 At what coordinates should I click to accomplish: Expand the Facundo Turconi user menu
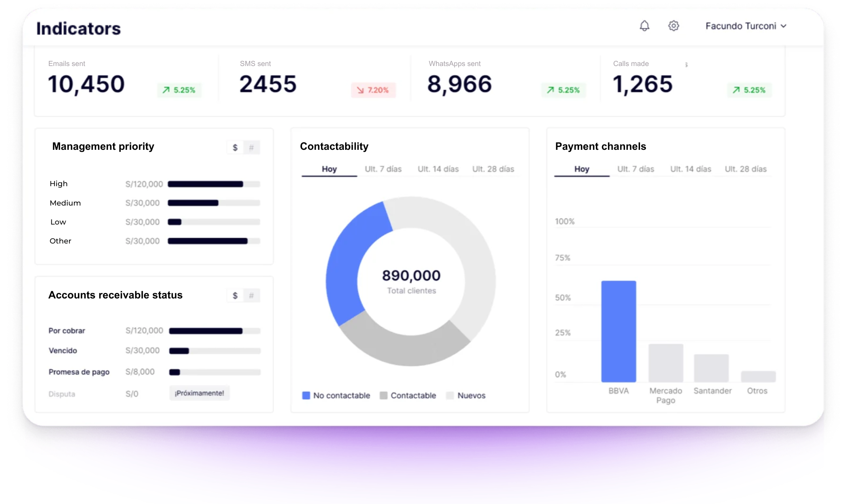(746, 26)
